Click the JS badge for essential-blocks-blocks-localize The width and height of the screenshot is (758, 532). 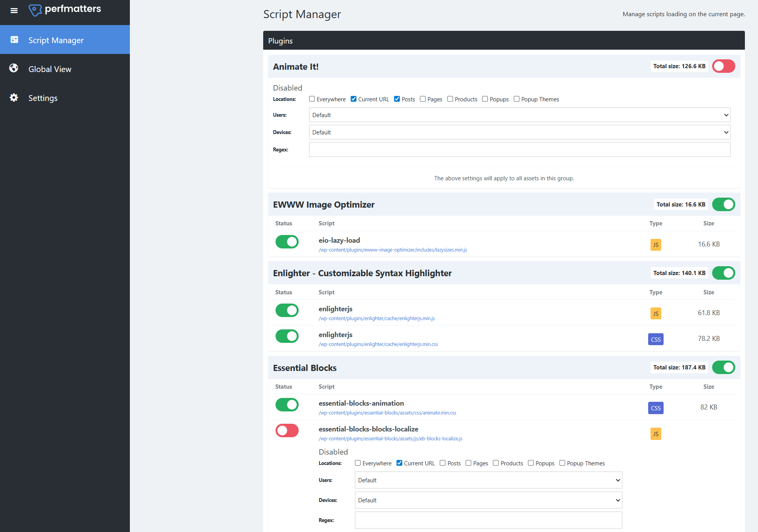(655, 433)
